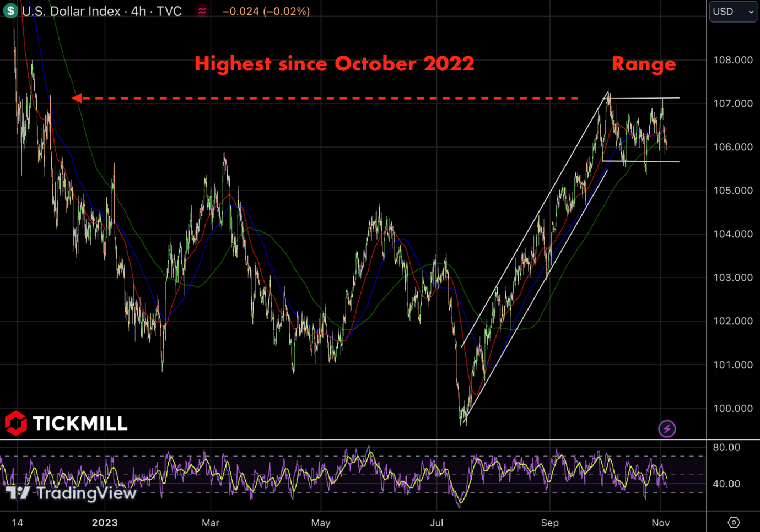This screenshot has height=532, width=760.
Task: Click the green dollar symbol icon
Action: coord(10,10)
